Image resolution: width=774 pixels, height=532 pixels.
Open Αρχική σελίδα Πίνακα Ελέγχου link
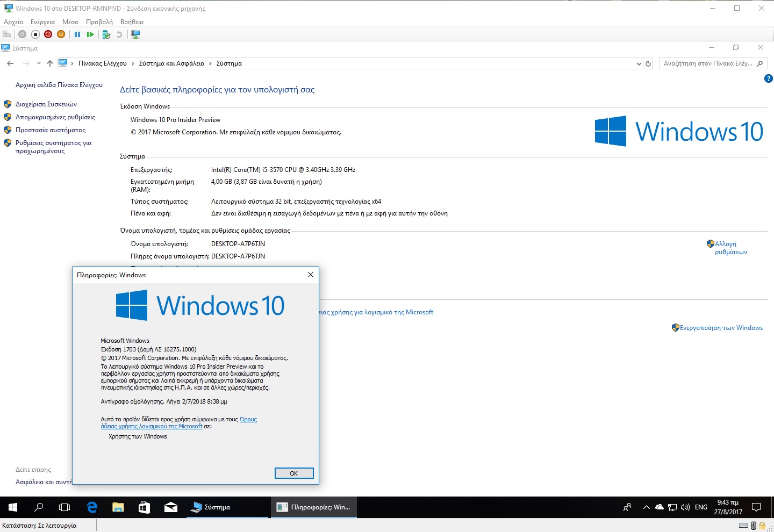pyautogui.click(x=59, y=85)
